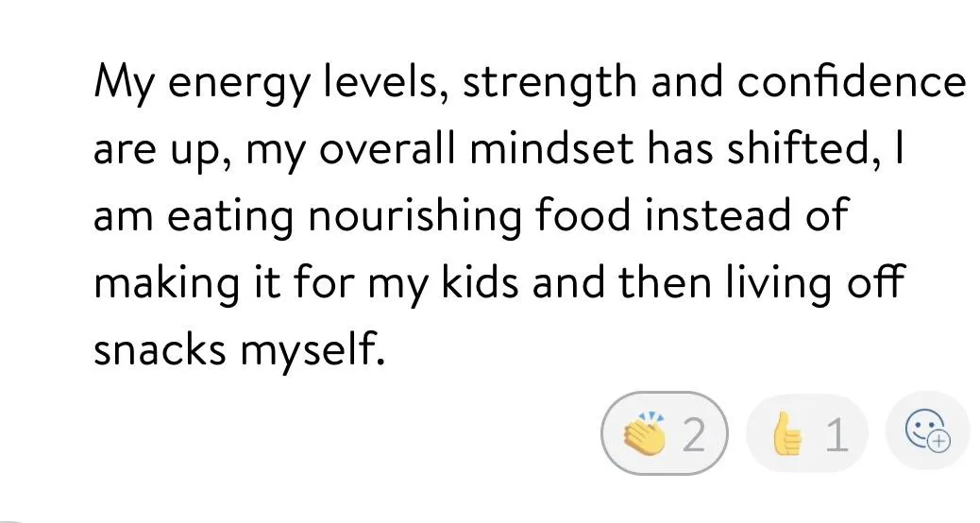
Task: Click the clap reaction count 2
Action: [694, 435]
